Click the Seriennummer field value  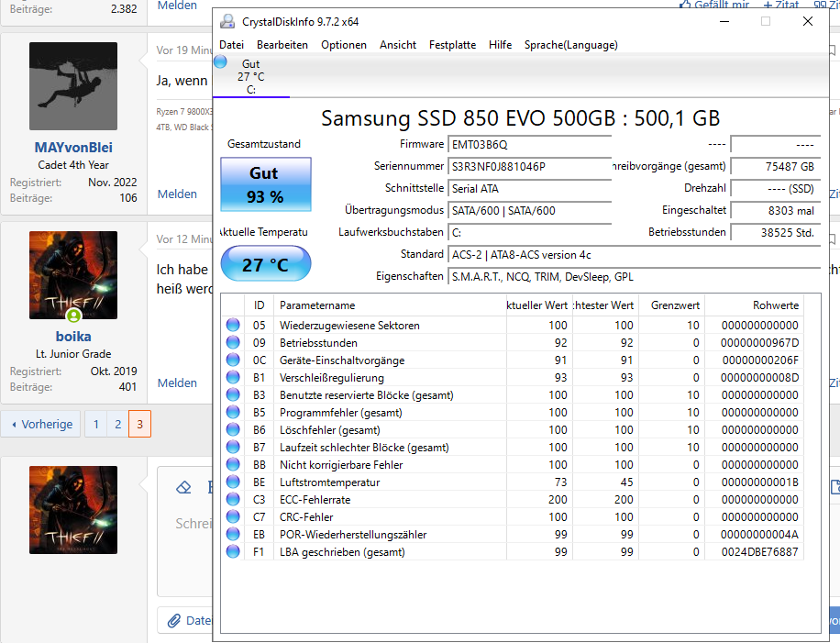[529, 167]
